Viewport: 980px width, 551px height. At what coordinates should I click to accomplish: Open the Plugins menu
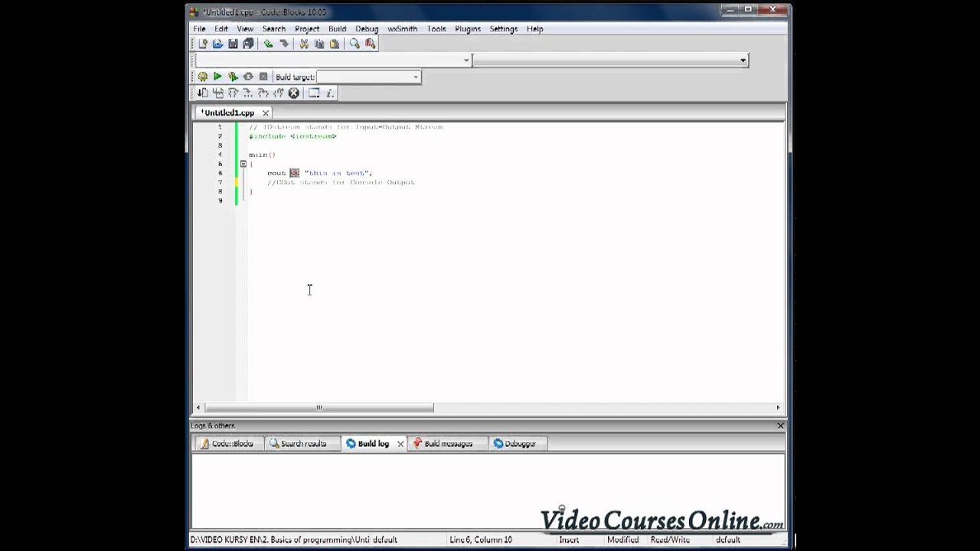pos(468,29)
